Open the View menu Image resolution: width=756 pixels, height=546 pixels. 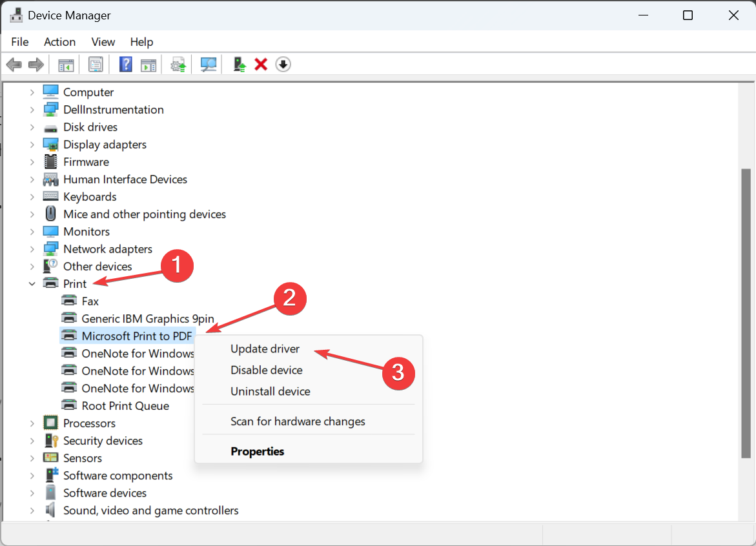tap(103, 42)
